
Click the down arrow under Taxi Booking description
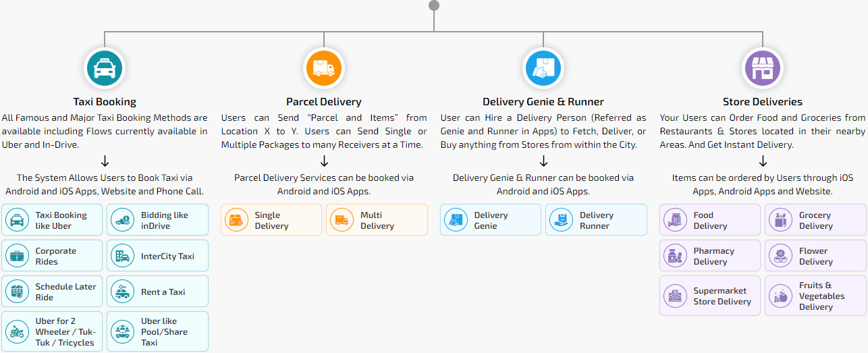tap(105, 161)
